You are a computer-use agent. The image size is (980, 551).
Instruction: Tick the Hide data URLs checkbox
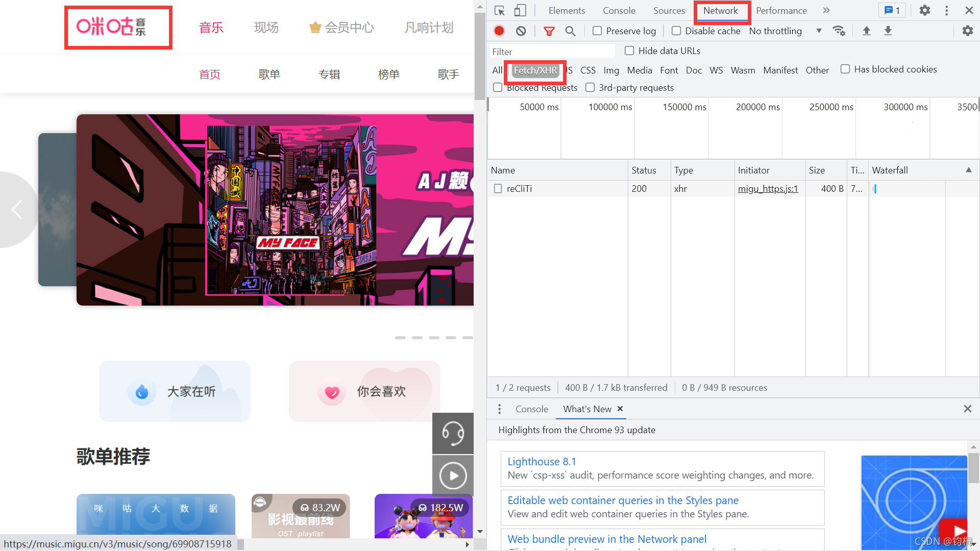click(629, 51)
